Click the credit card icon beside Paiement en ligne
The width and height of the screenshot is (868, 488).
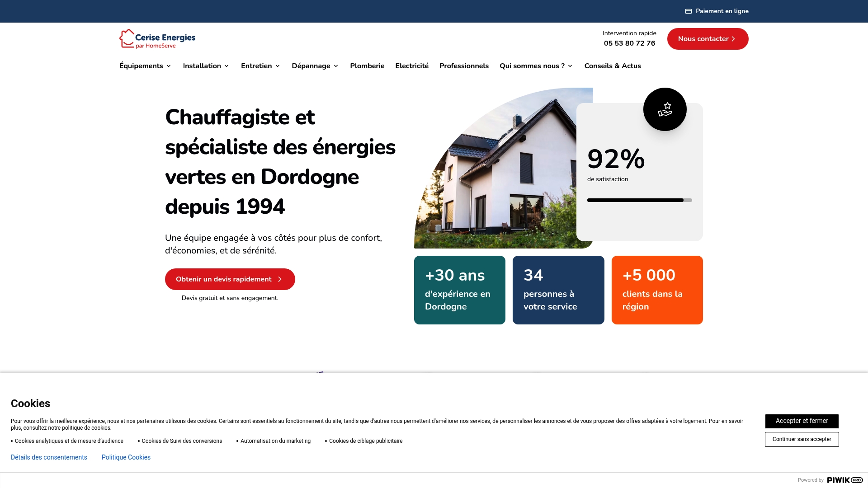pos(689,11)
